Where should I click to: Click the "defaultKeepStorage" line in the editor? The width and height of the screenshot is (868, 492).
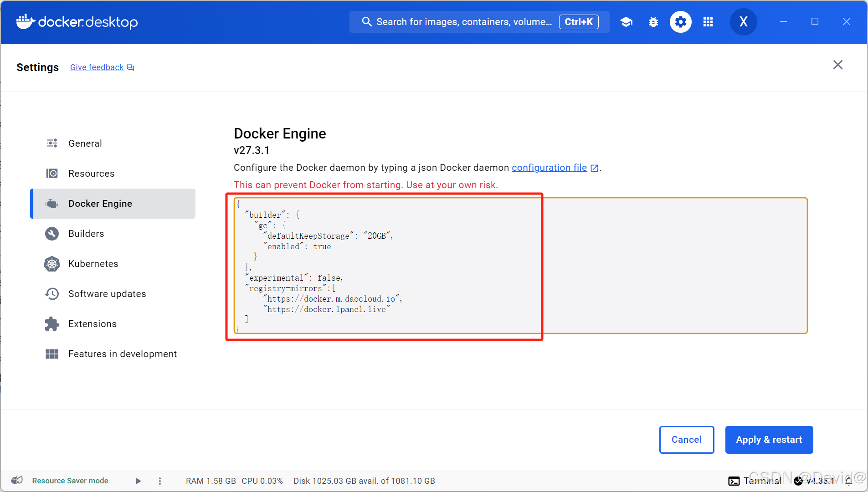(x=328, y=236)
